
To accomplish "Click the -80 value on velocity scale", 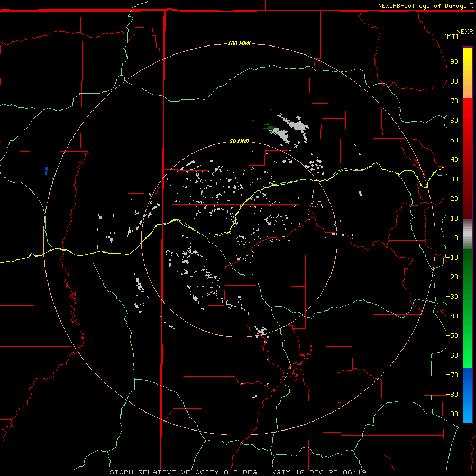I will [x=452, y=395].
